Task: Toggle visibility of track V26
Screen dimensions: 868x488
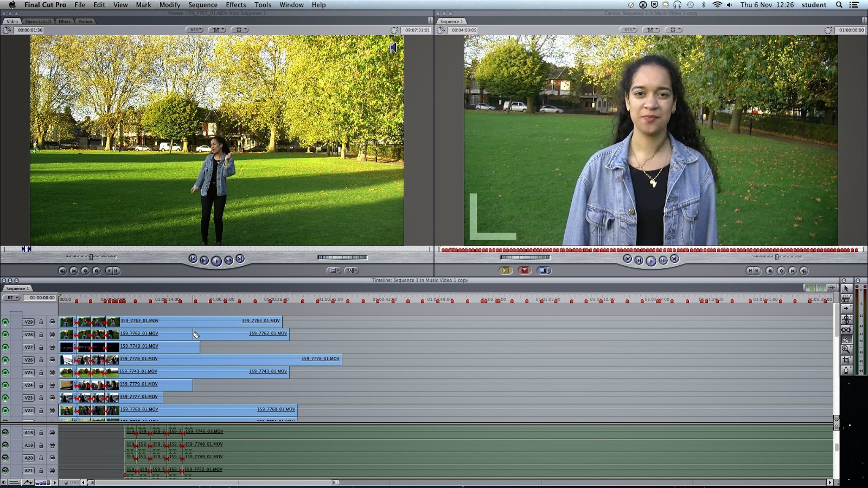Action: tap(5, 359)
